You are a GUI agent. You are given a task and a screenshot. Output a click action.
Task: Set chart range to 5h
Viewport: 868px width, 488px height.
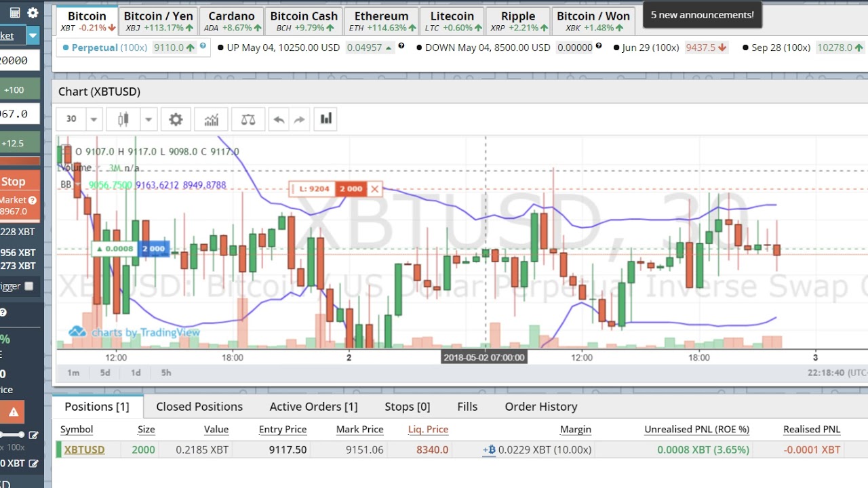click(x=166, y=373)
